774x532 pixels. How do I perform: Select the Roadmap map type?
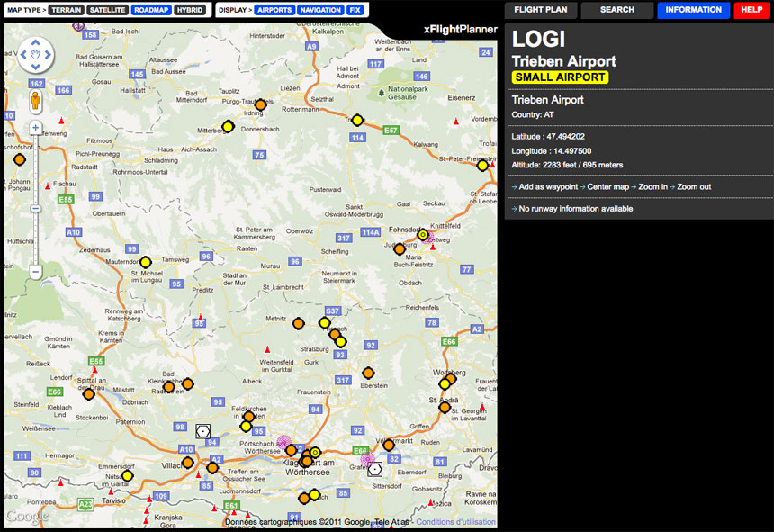(151, 10)
